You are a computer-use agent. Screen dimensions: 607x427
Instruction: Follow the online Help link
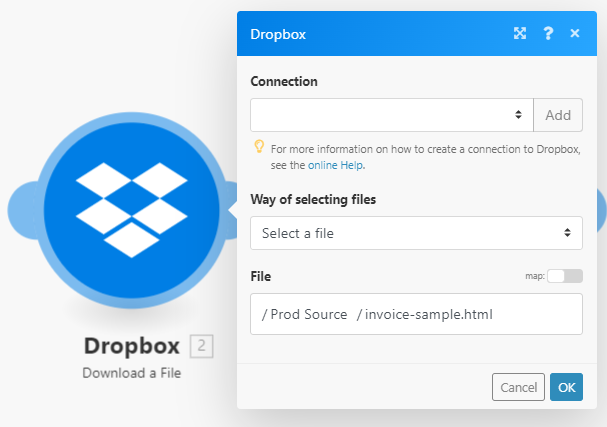[335, 165]
